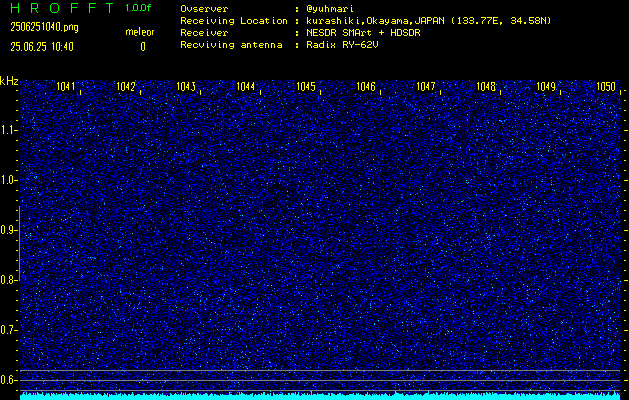
Task: Click the kHz axis unit label
Action: tap(9, 81)
